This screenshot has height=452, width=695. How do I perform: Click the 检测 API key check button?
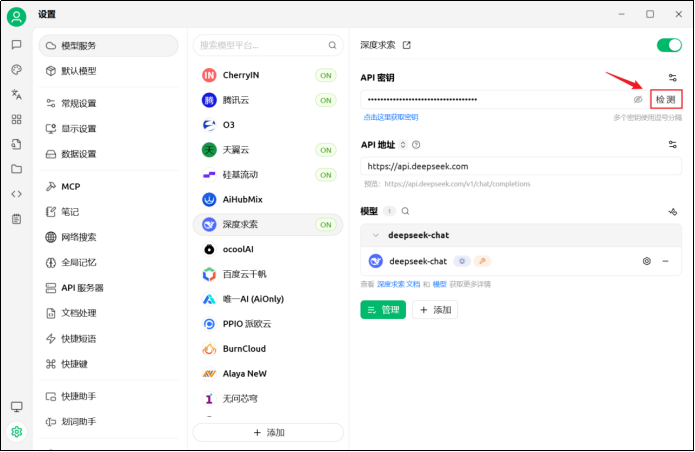(666, 99)
